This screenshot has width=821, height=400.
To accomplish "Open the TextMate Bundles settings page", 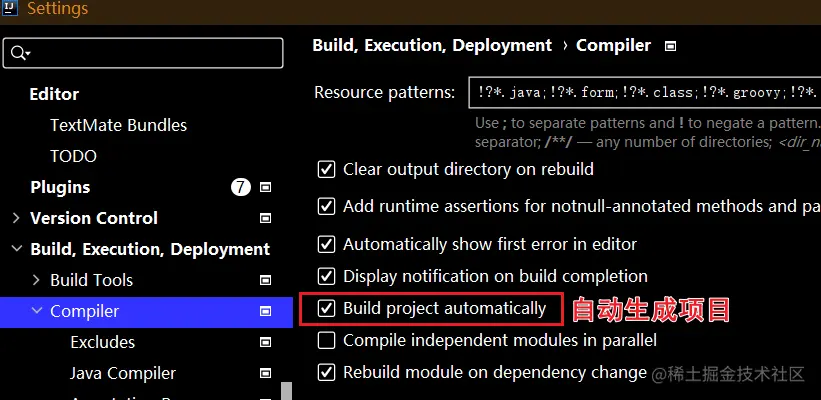I will click(118, 125).
